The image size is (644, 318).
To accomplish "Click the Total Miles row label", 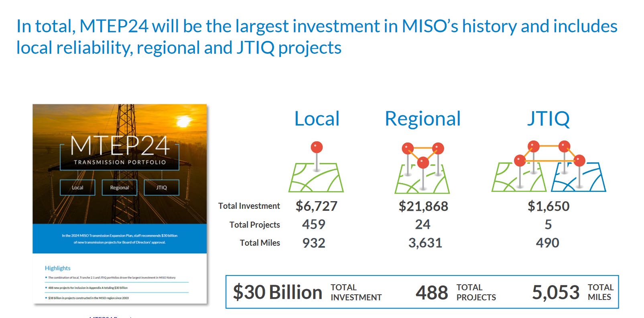I will coord(260,243).
